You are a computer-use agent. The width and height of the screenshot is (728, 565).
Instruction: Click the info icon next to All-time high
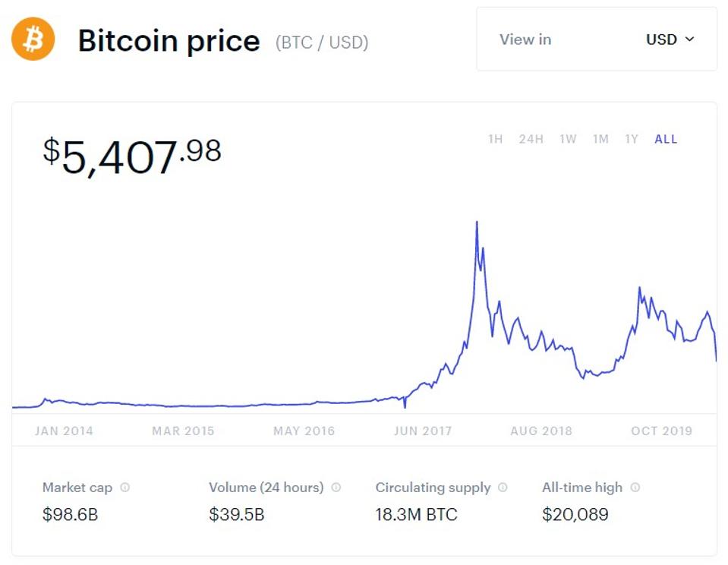[x=635, y=488]
